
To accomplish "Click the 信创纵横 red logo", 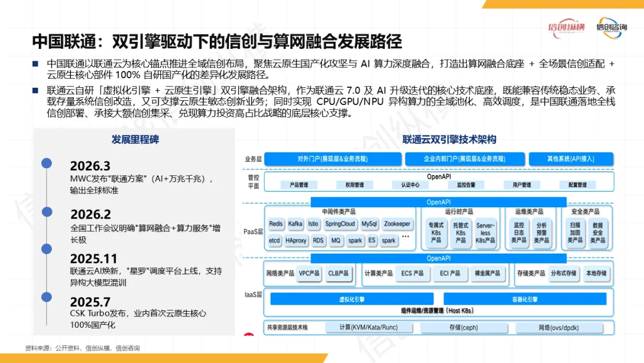I will tap(566, 27).
